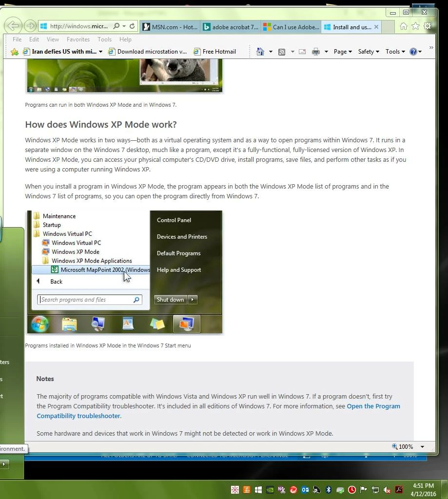The width and height of the screenshot is (448, 499).
Task: Open the Home button dropdown arrow
Action: 271,52
